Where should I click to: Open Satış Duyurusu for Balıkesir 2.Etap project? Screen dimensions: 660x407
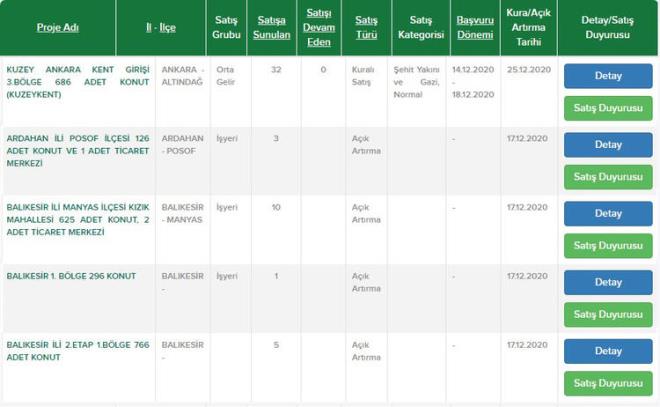608,383
